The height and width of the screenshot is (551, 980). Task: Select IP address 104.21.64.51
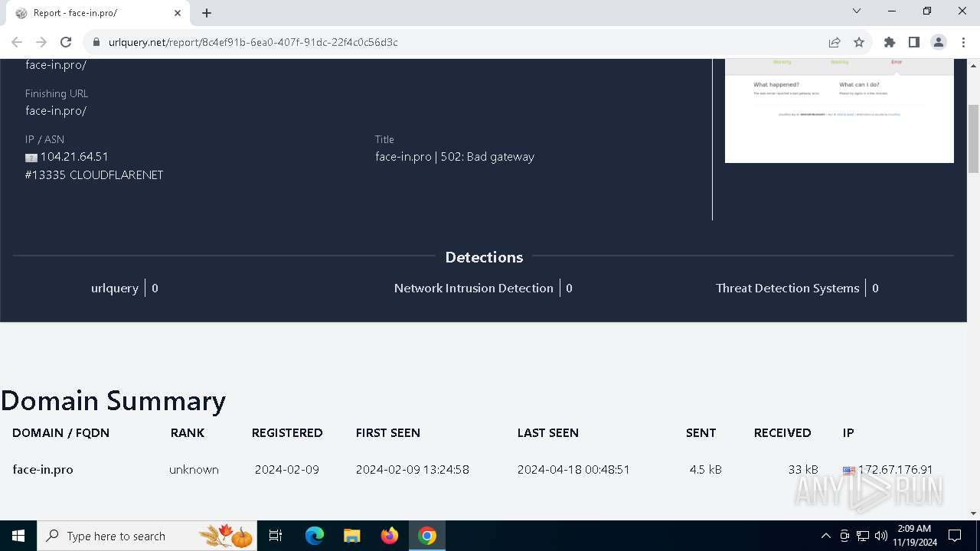pyautogui.click(x=74, y=156)
